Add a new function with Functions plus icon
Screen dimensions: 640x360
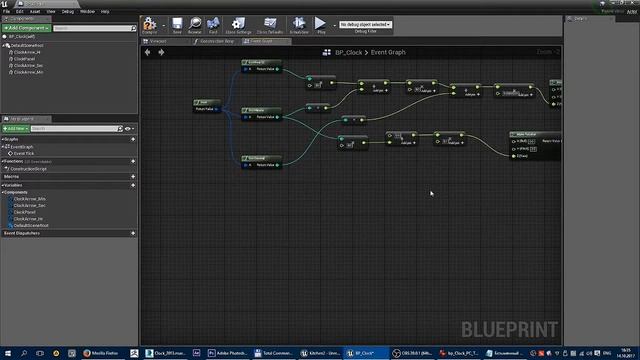pyautogui.click(x=133, y=161)
